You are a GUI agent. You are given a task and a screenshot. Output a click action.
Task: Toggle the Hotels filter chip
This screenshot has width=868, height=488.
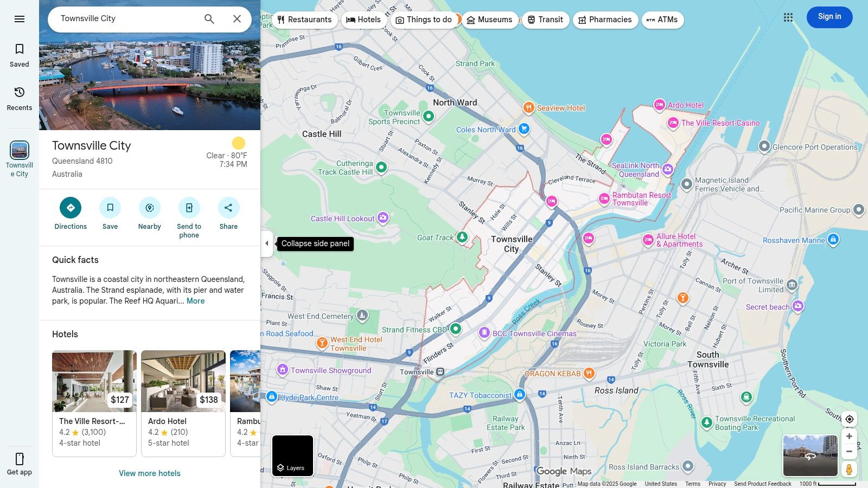[x=363, y=20]
